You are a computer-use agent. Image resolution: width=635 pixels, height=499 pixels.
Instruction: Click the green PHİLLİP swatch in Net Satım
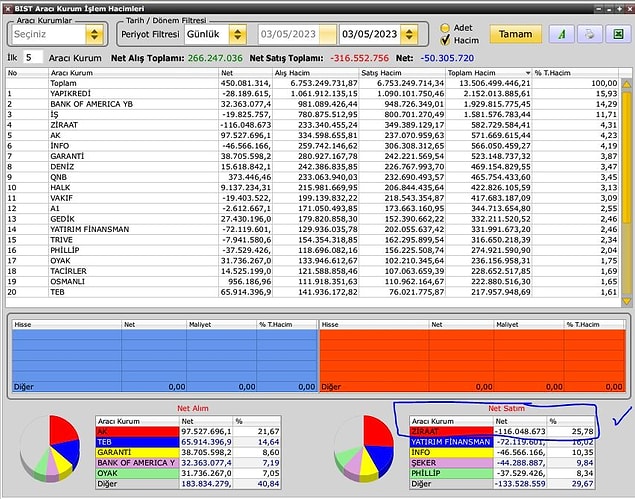pos(452,473)
